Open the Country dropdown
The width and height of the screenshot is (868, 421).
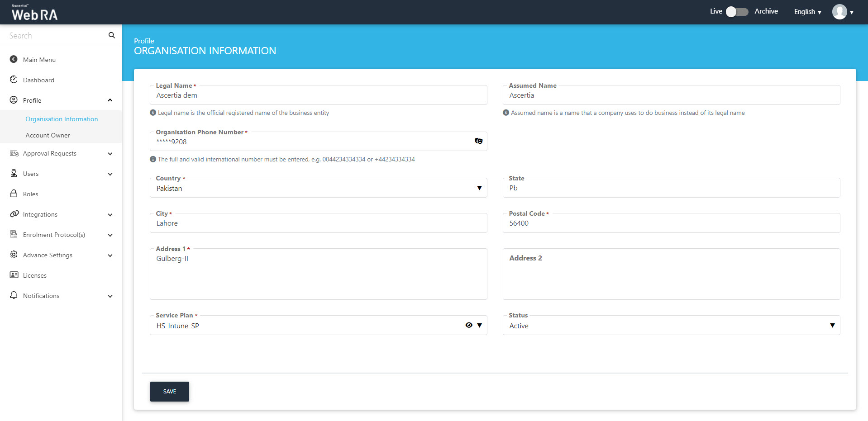coord(479,188)
